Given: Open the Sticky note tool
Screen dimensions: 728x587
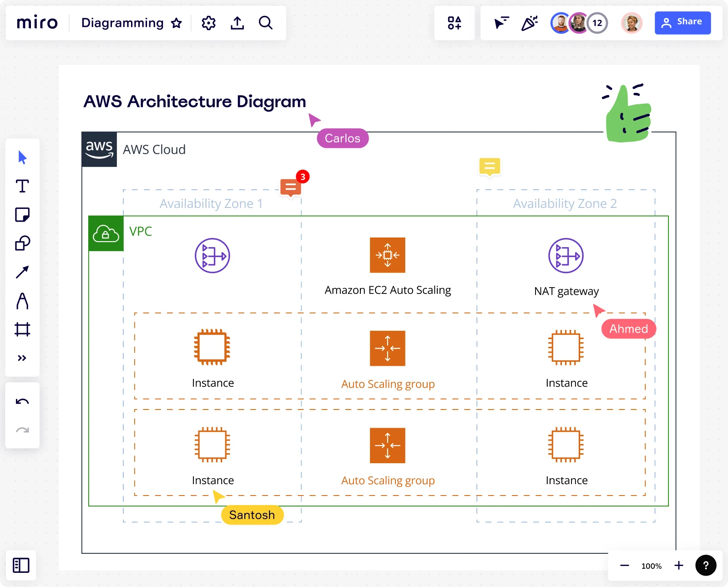Looking at the screenshot, I should (22, 214).
